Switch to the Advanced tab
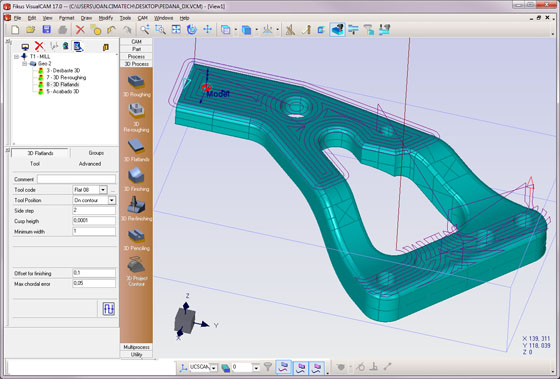The height and width of the screenshot is (379, 560). (x=90, y=164)
